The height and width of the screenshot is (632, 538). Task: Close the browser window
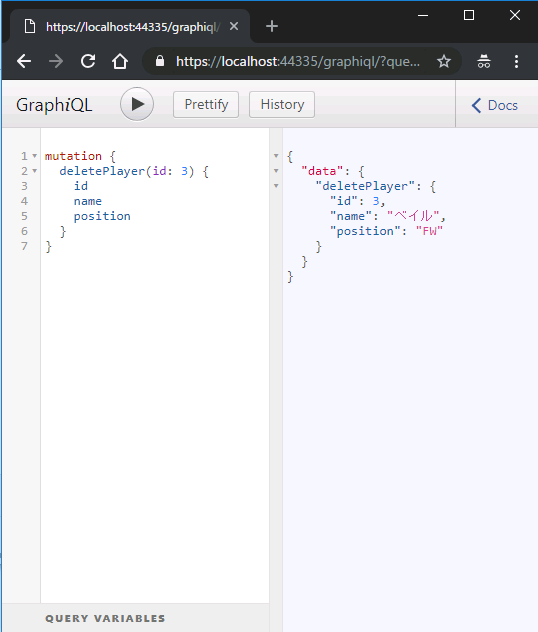pyautogui.click(x=515, y=15)
